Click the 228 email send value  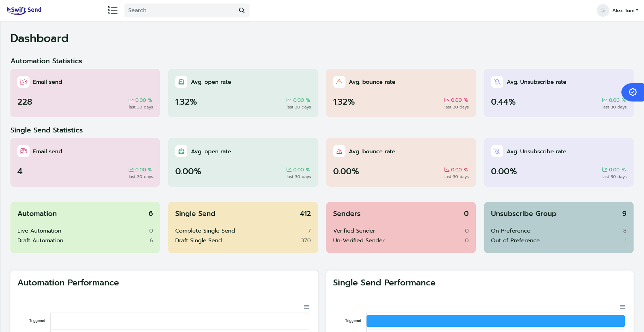[25, 102]
